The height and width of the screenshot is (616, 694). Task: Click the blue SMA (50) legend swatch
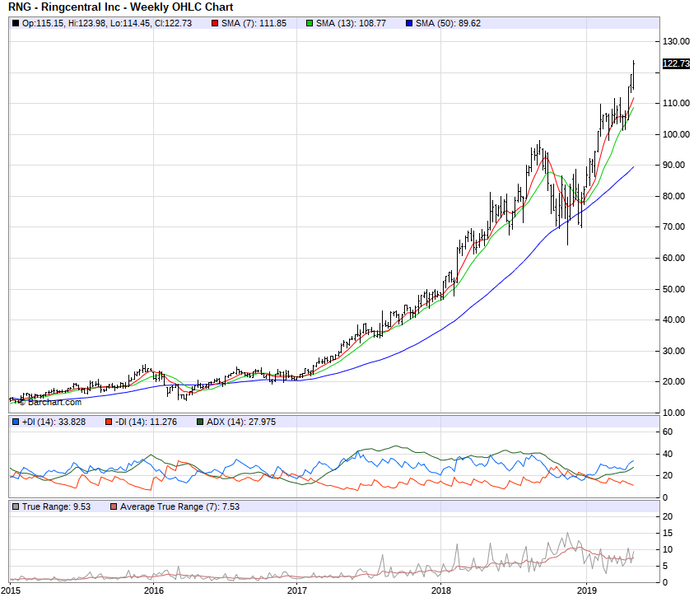409,24
